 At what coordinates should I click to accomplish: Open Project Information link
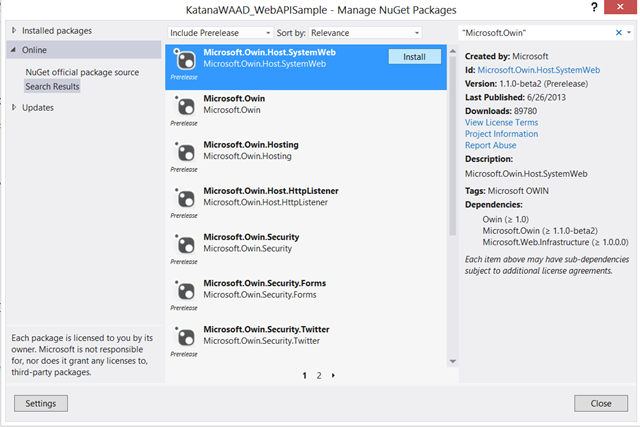coord(501,134)
